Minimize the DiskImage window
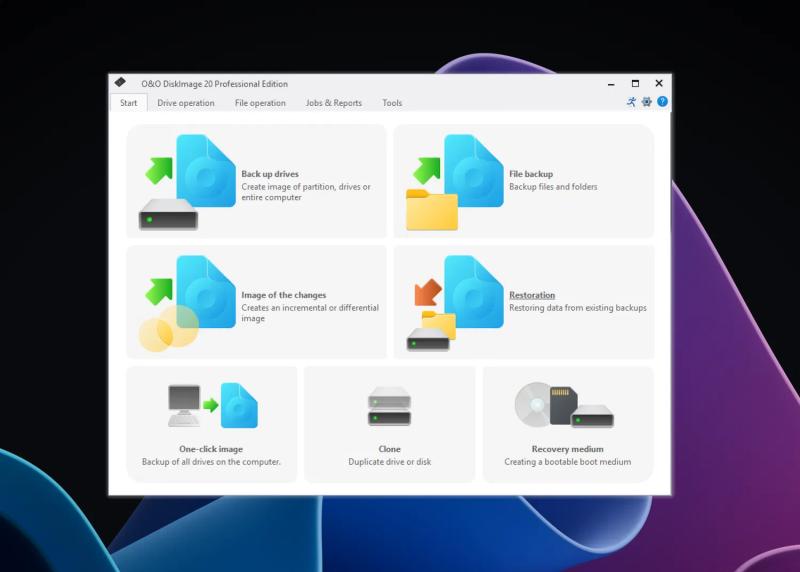800x572 pixels. coord(611,84)
